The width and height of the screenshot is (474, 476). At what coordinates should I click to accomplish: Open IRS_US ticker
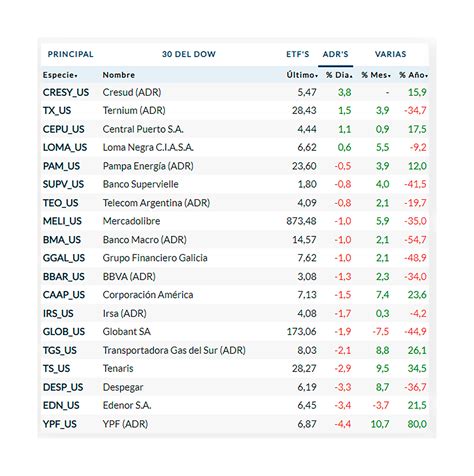[x=58, y=314]
